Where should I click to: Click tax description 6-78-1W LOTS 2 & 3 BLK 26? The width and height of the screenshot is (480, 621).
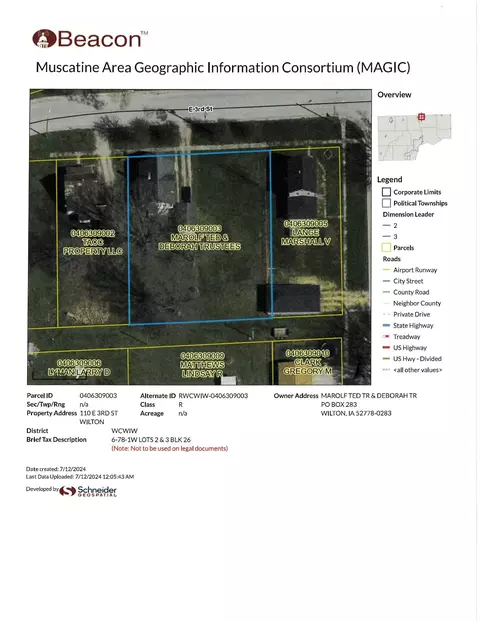coord(151,440)
